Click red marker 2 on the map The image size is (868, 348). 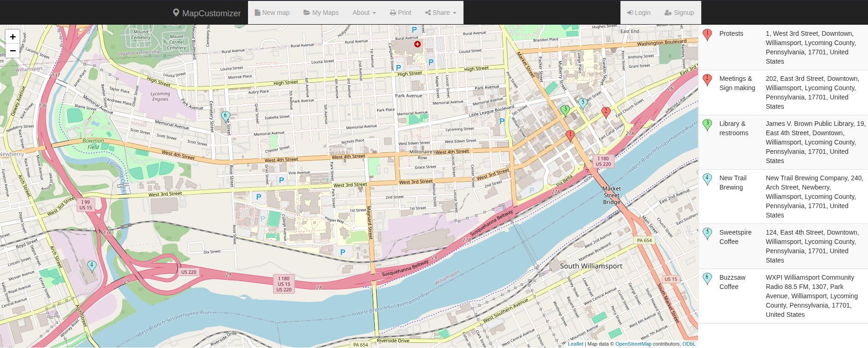pos(606,112)
